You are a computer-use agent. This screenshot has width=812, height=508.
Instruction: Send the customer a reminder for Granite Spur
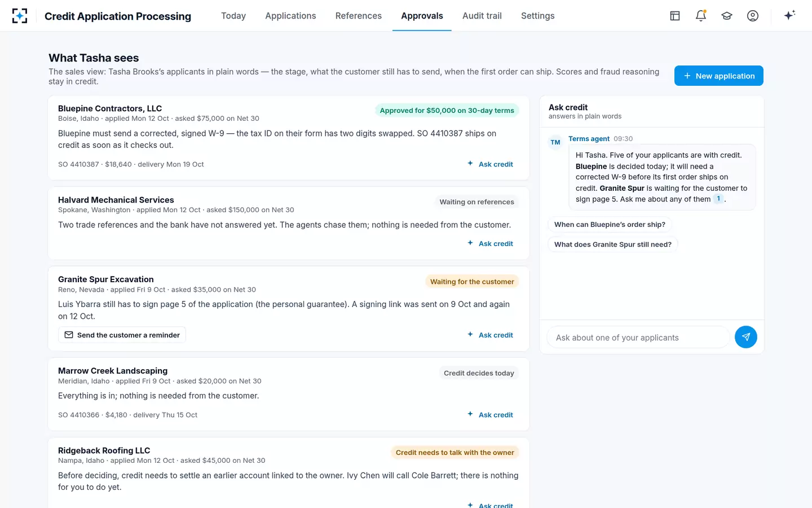point(122,335)
